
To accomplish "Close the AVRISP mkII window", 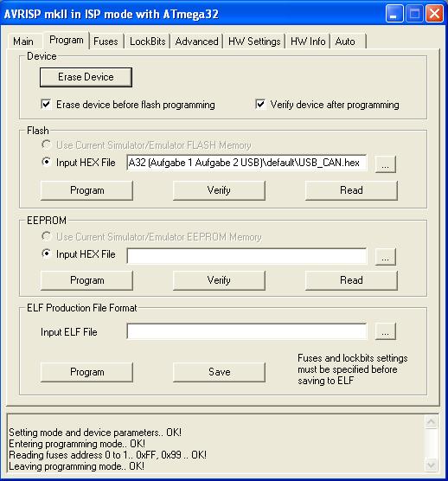I will 434,14.
